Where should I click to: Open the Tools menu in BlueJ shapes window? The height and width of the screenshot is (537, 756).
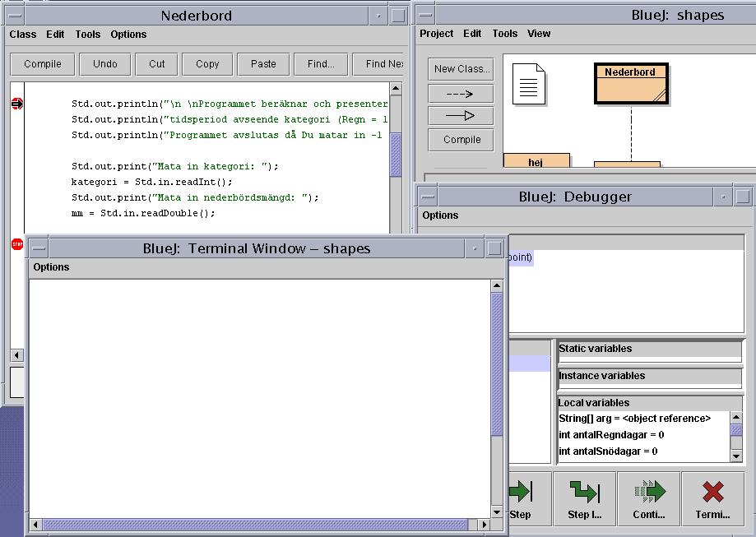[505, 33]
